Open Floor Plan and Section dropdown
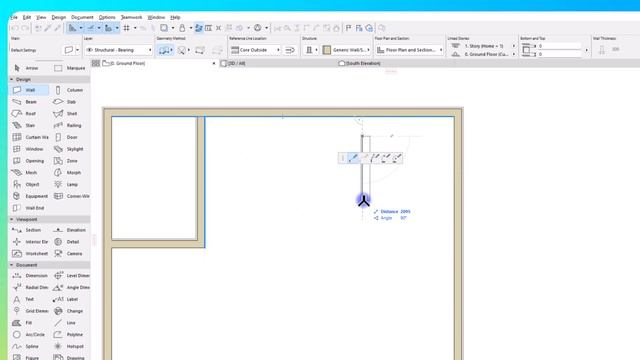 409,50
